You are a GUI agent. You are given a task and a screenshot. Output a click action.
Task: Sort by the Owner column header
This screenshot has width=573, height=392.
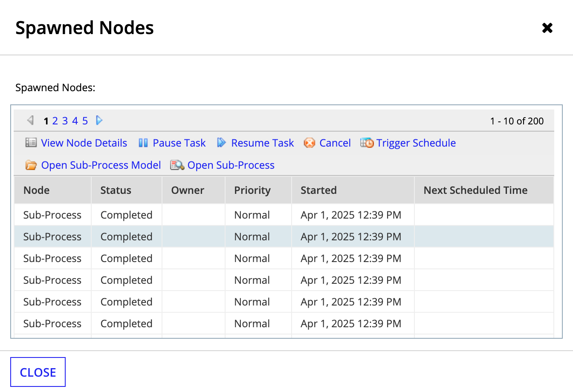pyautogui.click(x=194, y=190)
